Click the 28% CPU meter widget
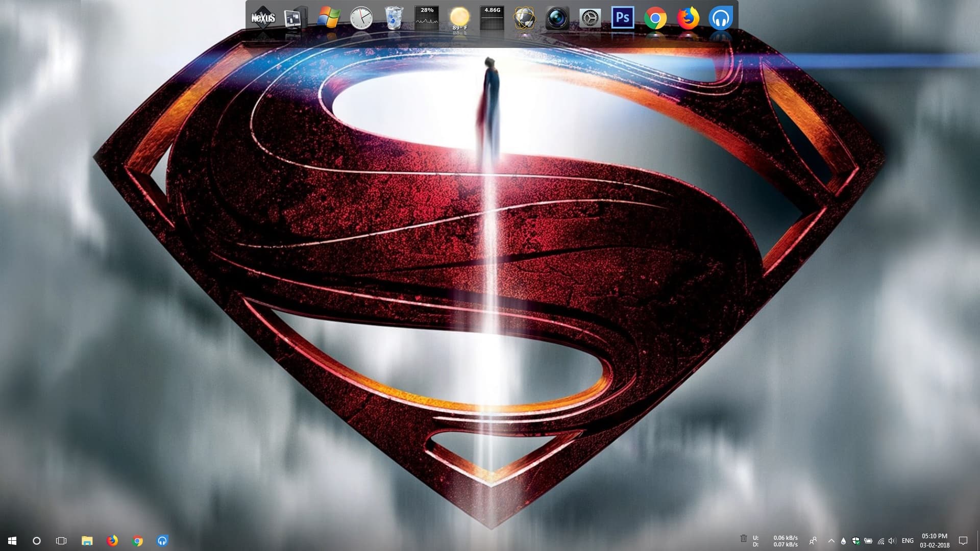This screenshot has height=551, width=980. (427, 18)
